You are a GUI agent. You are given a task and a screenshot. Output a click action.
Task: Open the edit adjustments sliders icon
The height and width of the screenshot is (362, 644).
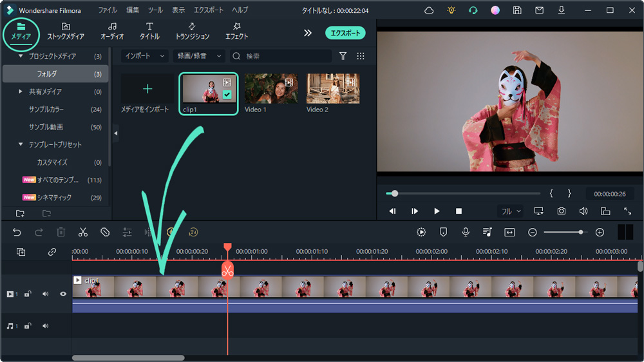128,232
